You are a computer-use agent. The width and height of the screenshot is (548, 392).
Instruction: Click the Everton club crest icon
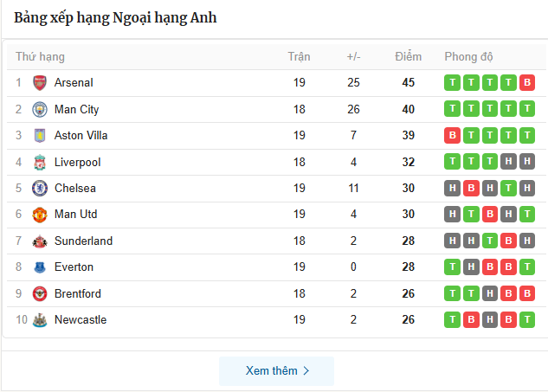(x=40, y=267)
